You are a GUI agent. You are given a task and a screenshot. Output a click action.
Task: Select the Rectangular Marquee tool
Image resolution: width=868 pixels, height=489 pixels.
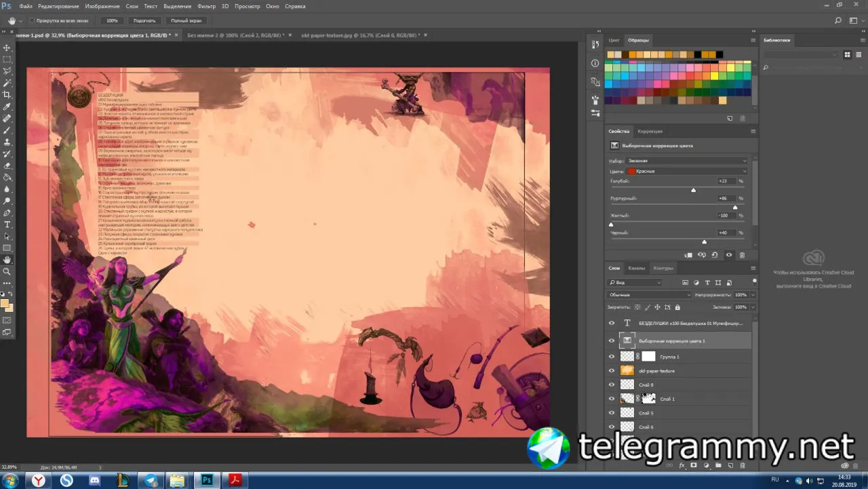click(7, 59)
